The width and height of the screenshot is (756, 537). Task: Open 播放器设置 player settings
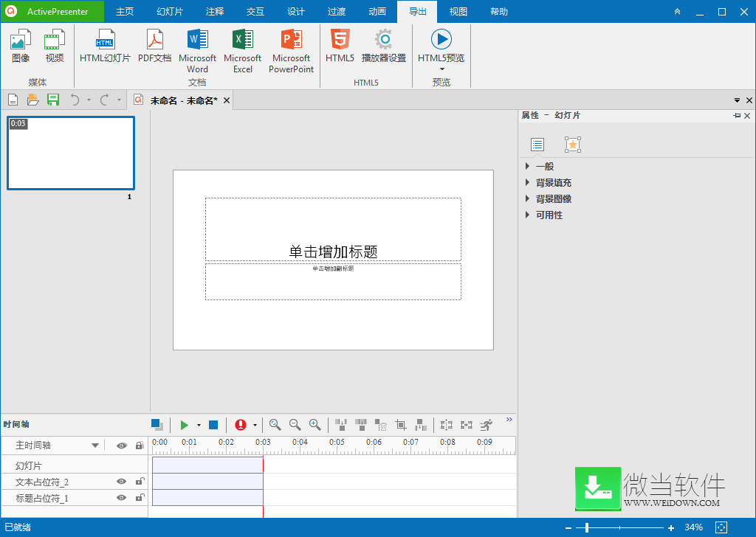point(384,46)
